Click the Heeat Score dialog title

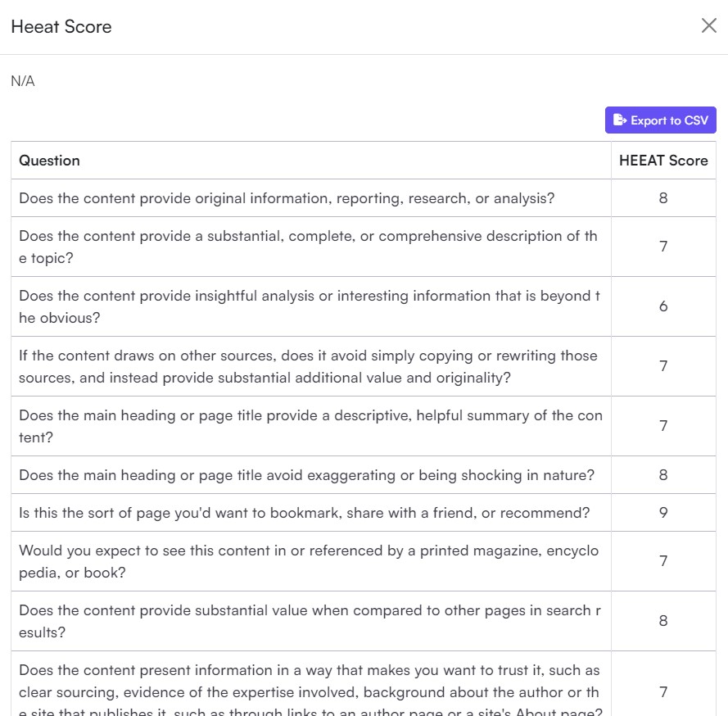coord(61,27)
